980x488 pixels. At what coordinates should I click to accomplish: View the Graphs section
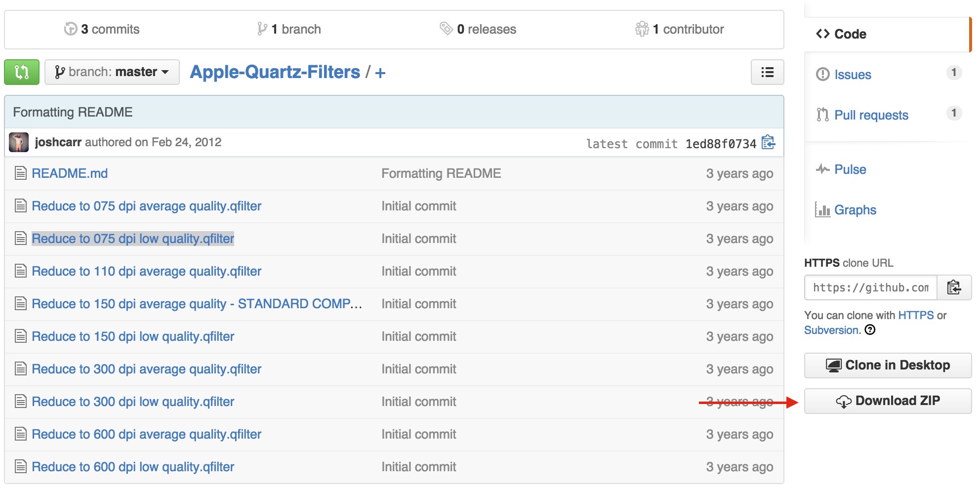pyautogui.click(x=855, y=210)
